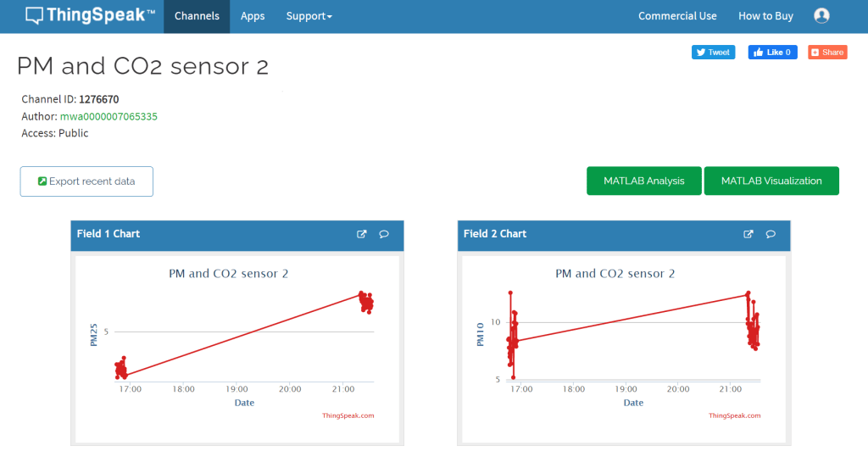The image size is (868, 457).
Task: Go to Commercial Use page
Action: click(x=677, y=16)
